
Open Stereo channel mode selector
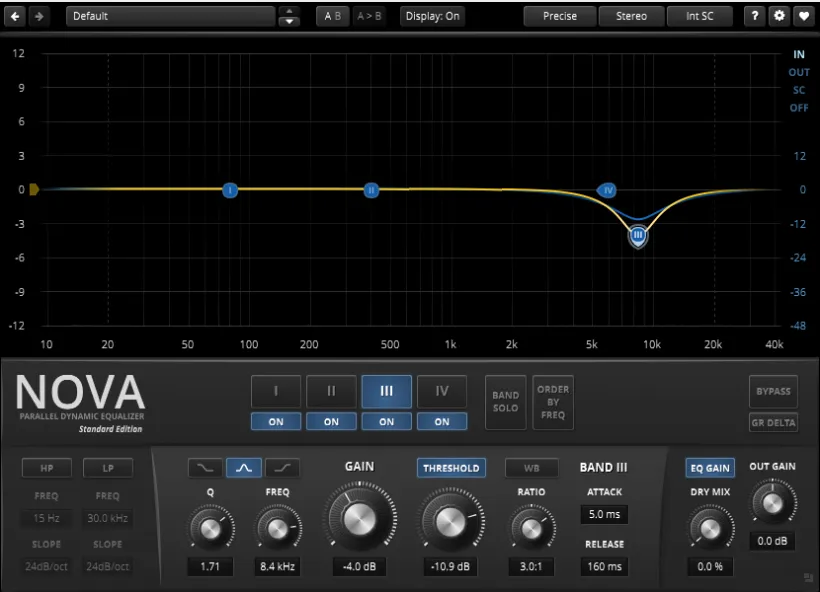coord(631,16)
